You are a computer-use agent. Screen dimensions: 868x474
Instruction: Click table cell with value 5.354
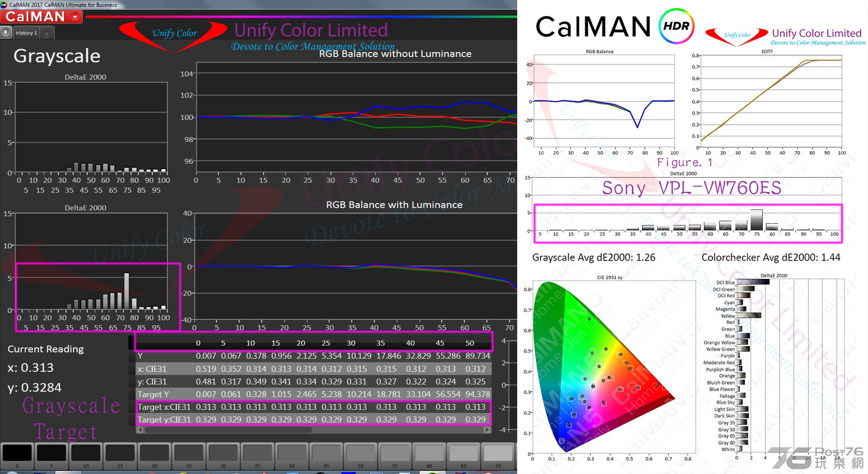(x=331, y=356)
